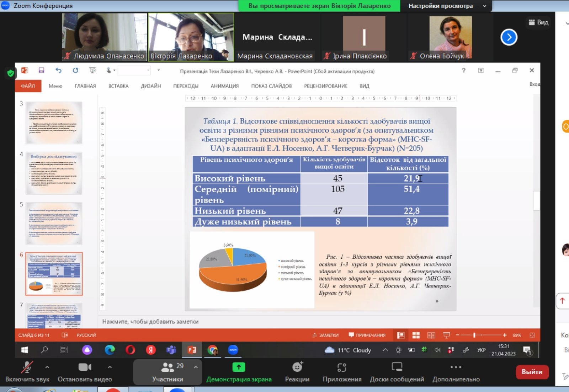Stop the video camera
569x392 pixels.
click(85, 367)
